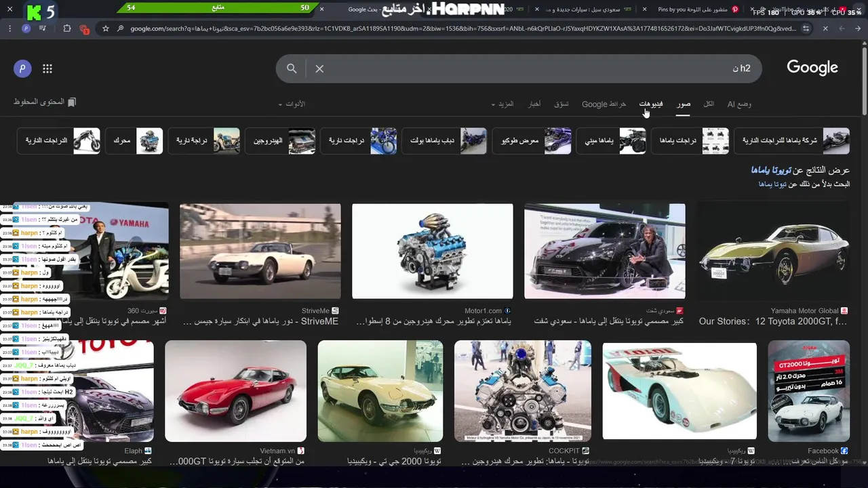Open the blue V8 hydrogen engine image from Motor1

click(433, 251)
